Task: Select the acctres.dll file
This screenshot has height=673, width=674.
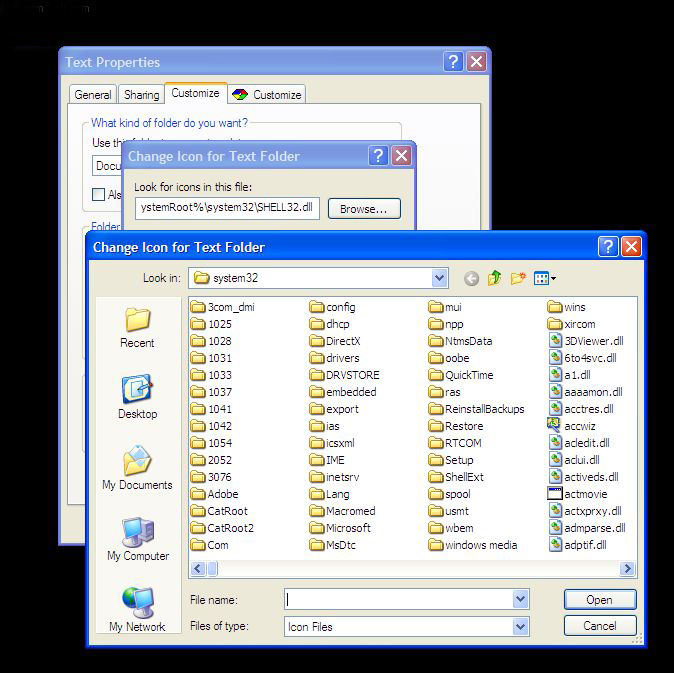Action: 581,409
